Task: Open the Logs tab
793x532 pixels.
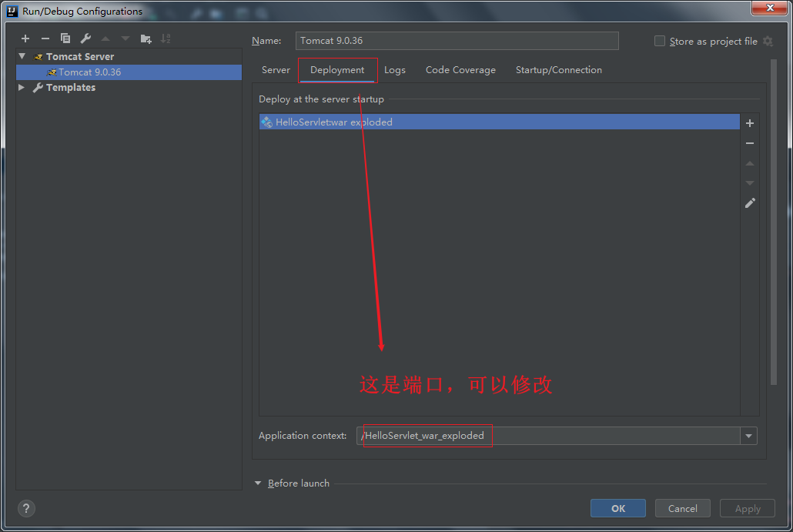Action: (394, 70)
